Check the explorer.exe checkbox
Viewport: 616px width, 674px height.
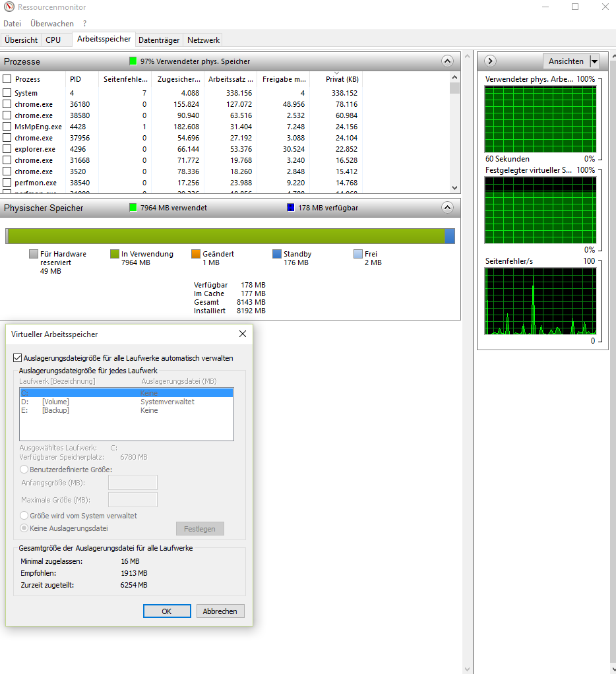[x=7, y=149]
